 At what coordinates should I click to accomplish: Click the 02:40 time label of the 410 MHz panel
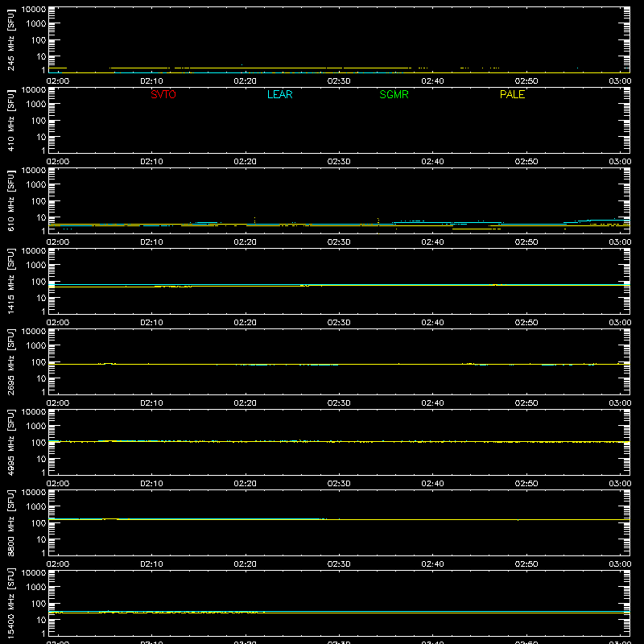coord(432,162)
